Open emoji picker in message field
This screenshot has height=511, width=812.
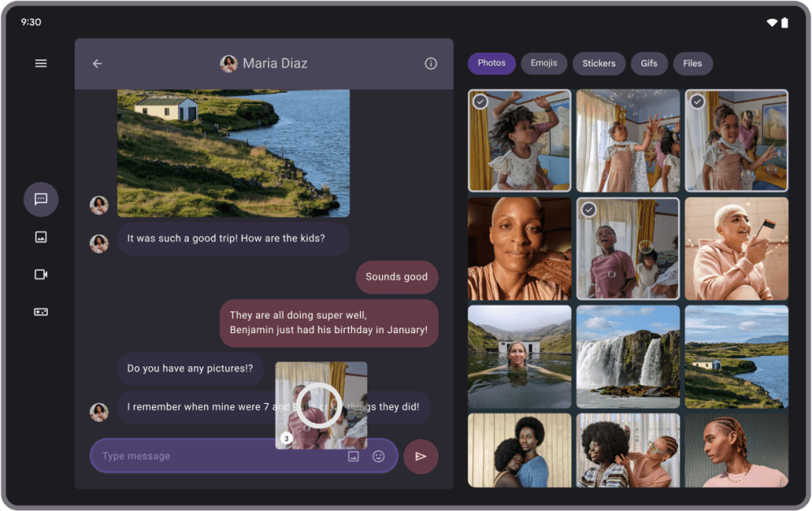pyautogui.click(x=378, y=457)
